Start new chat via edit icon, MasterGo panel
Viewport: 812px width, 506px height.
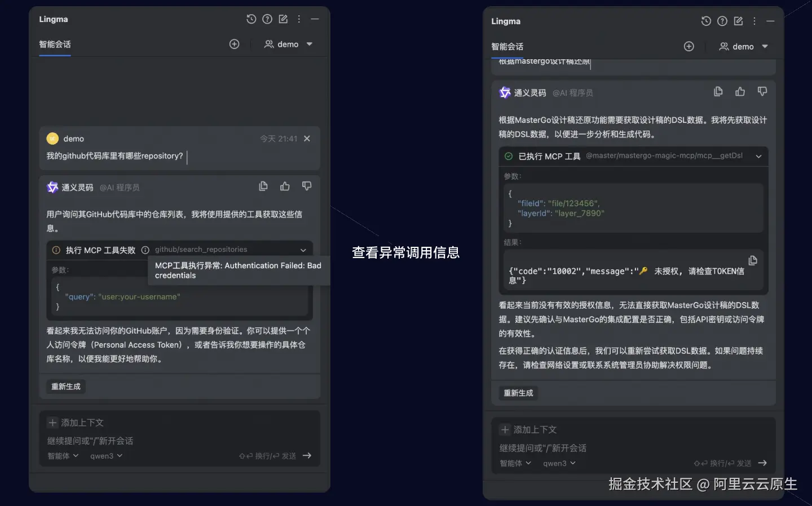point(738,21)
